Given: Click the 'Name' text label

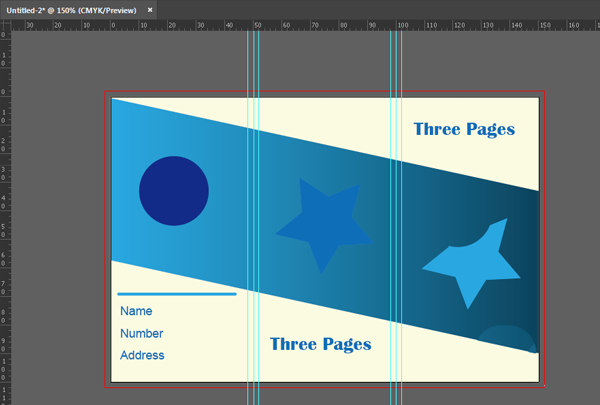Looking at the screenshot, I should (136, 312).
